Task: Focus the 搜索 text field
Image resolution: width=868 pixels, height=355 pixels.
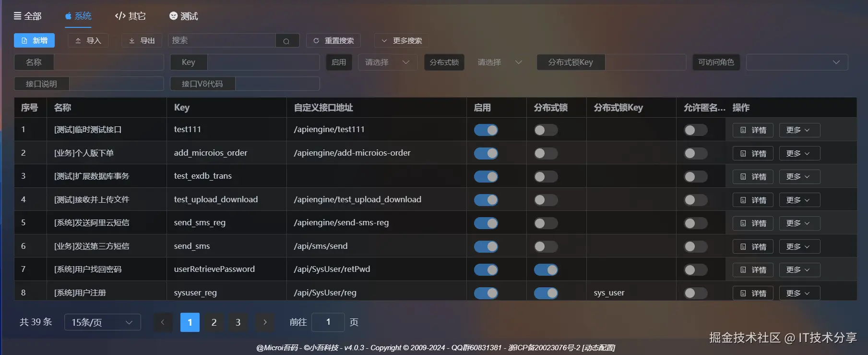Action: click(x=222, y=41)
